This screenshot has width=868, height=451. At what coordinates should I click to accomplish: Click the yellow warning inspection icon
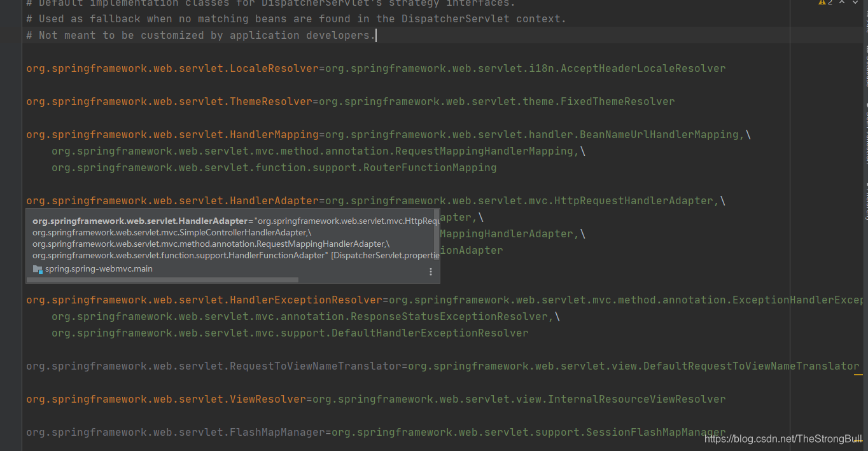(822, 3)
